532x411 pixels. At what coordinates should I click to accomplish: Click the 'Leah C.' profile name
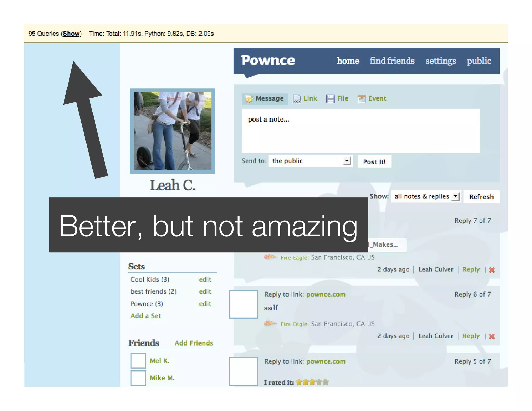172,185
